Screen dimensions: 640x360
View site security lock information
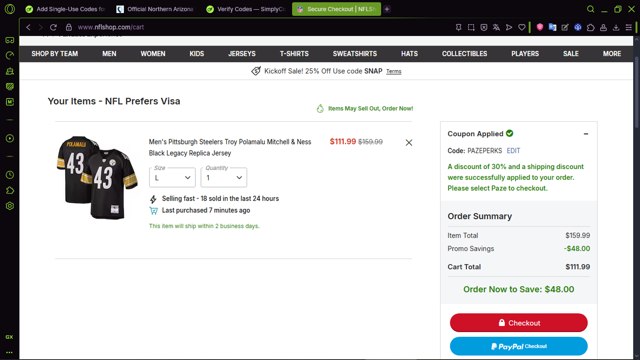(69, 27)
